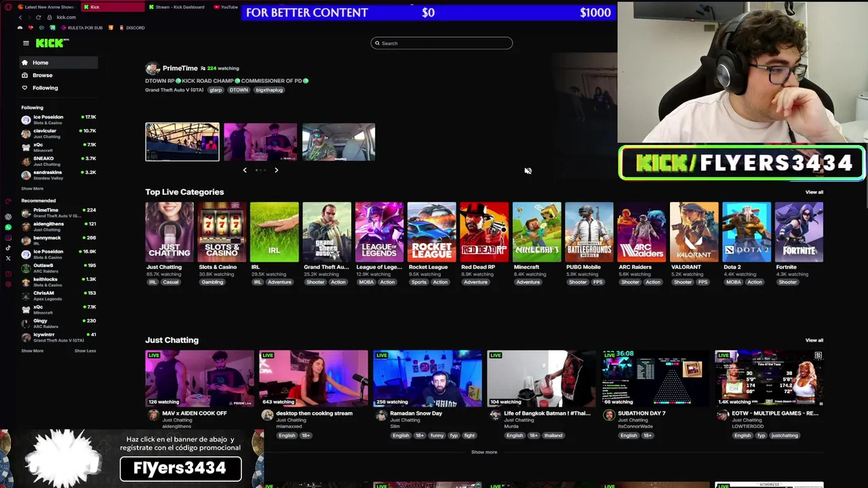Select the bigxthaplug tag
This screenshot has height=488, width=868.
(x=269, y=90)
